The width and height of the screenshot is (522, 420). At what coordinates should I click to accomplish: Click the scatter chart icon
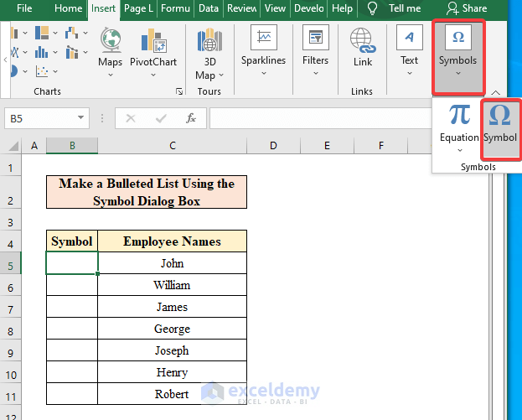pyautogui.click(x=42, y=71)
